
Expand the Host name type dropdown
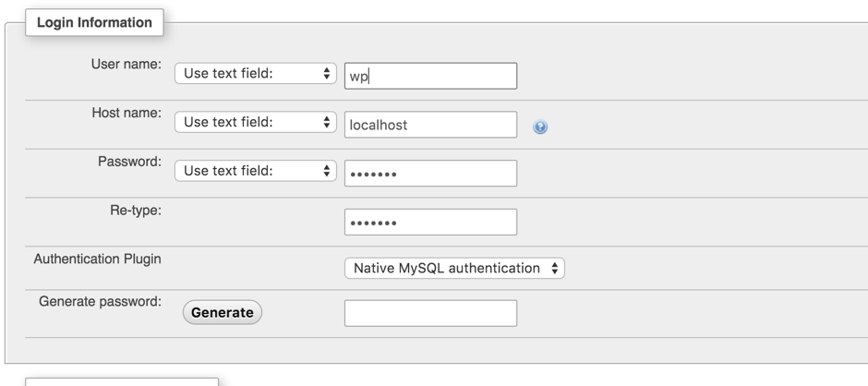[x=255, y=122]
